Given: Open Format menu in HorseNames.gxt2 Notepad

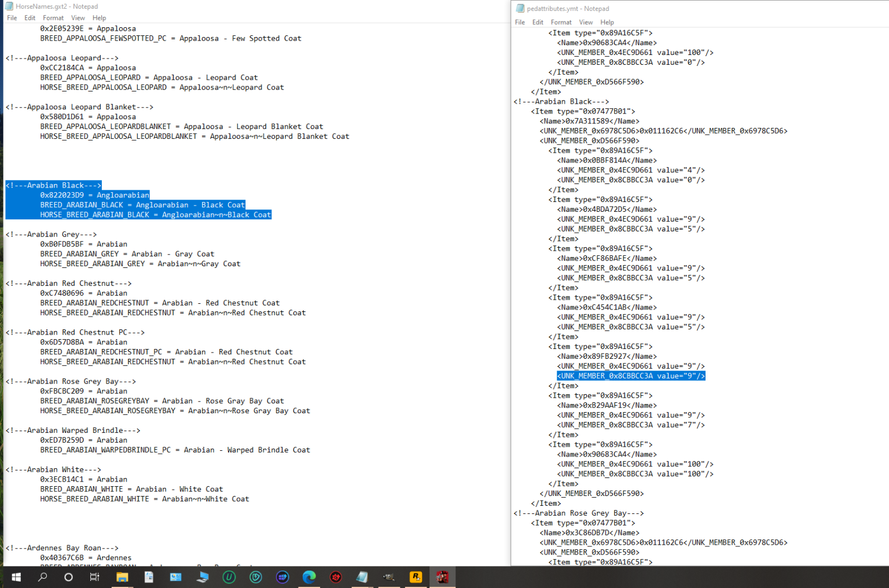Looking at the screenshot, I should point(53,18).
